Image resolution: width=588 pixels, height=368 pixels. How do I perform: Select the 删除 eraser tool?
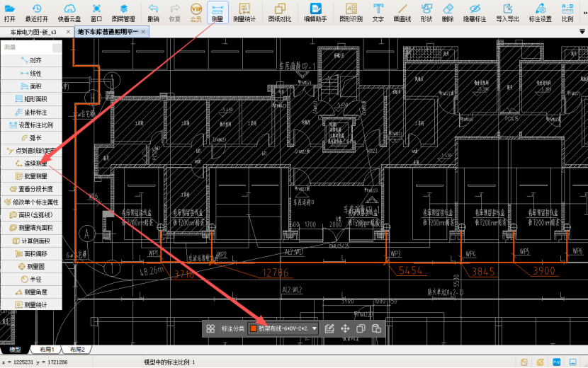click(448, 13)
